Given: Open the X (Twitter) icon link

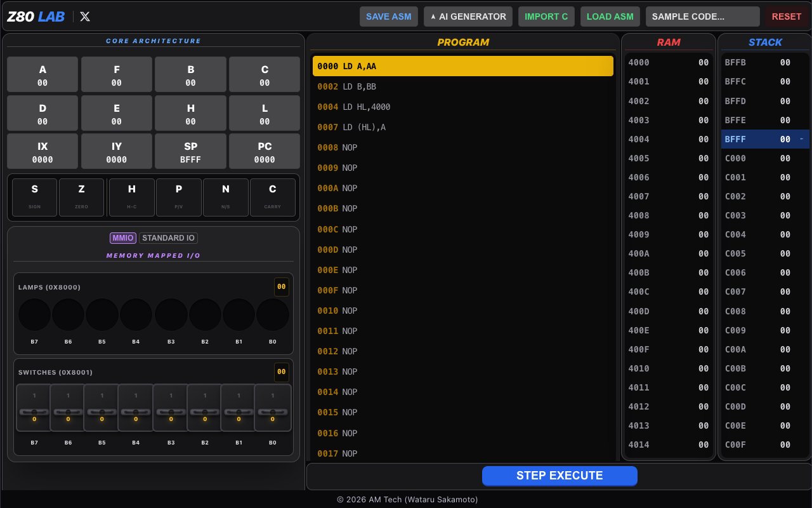Looking at the screenshot, I should tap(85, 17).
